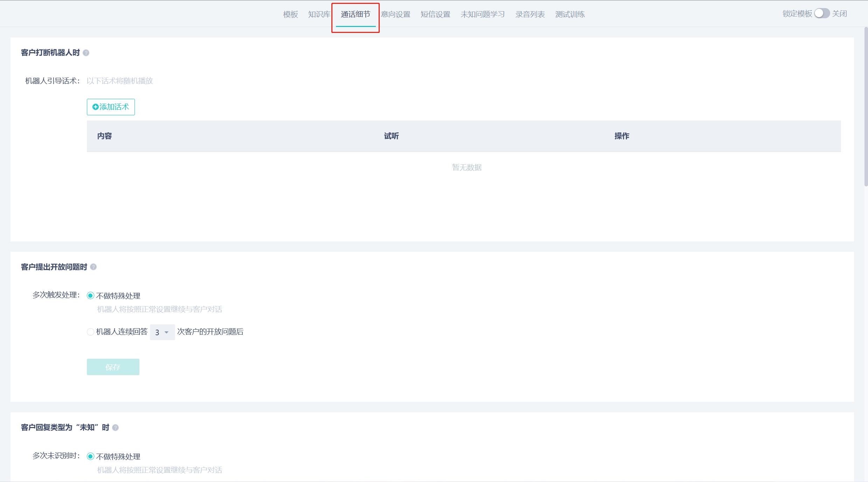868x482 pixels.
Task: Toggle the 锁定模板 switch
Action: (822, 13)
